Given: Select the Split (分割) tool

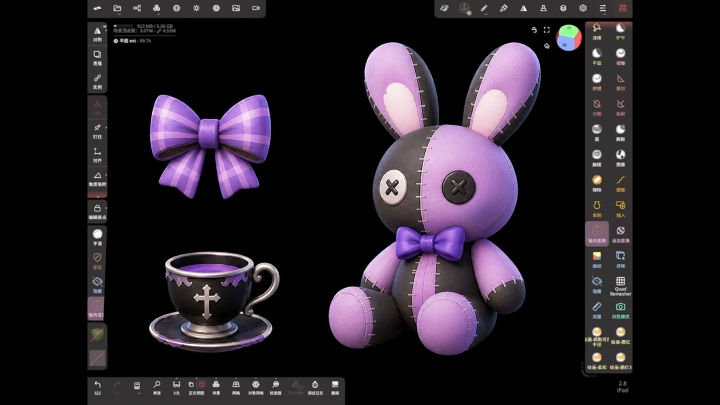Looking at the screenshot, I should click(x=597, y=107).
